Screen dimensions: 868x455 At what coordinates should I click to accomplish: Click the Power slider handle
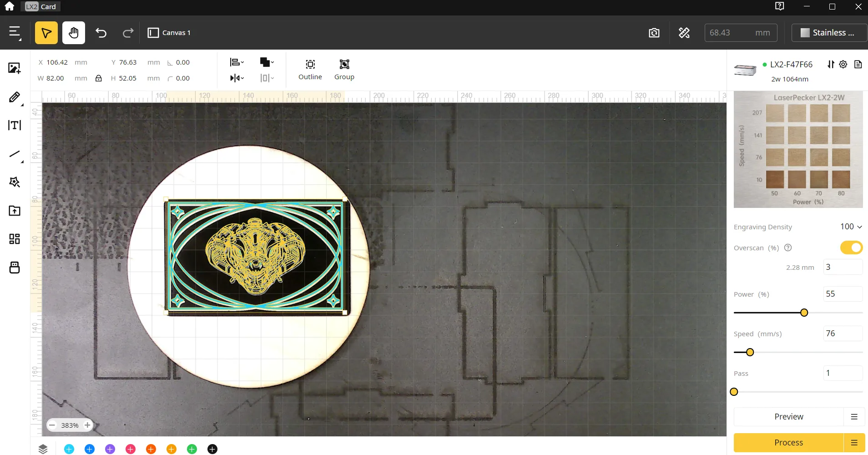804,313
